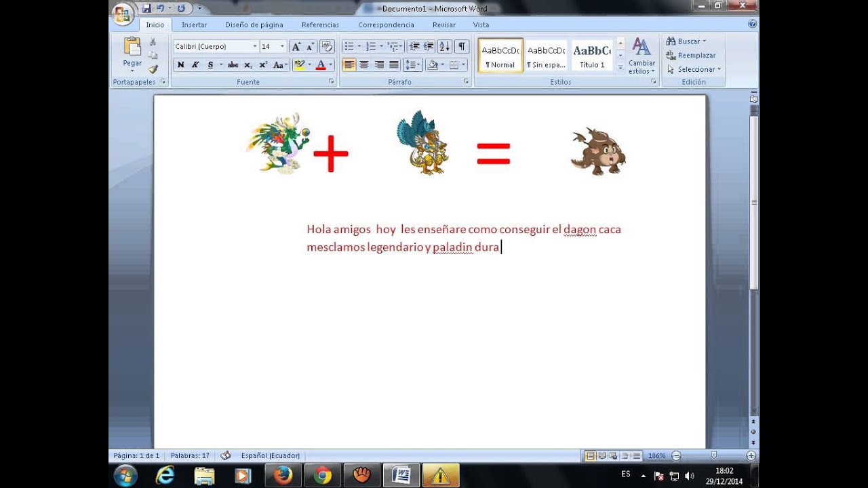Open the borders dropdown
868x488 pixels.
pyautogui.click(x=464, y=65)
